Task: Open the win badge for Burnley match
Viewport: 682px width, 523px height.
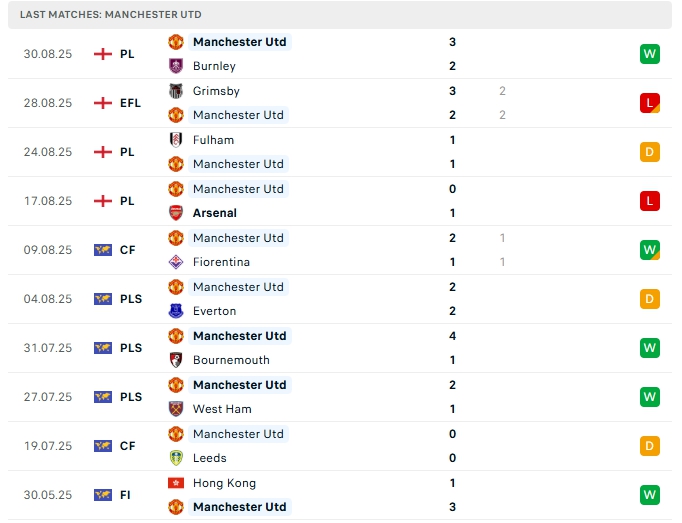Action: click(650, 54)
